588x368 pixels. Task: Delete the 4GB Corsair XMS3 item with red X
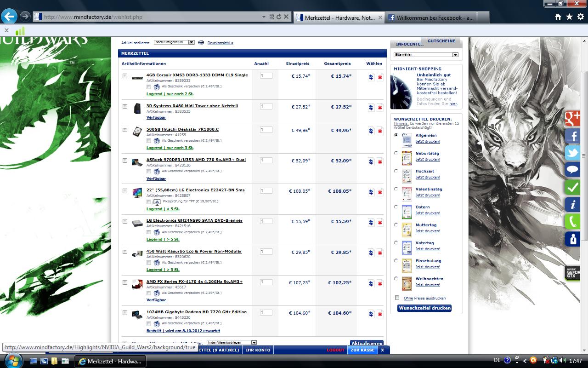coord(380,77)
